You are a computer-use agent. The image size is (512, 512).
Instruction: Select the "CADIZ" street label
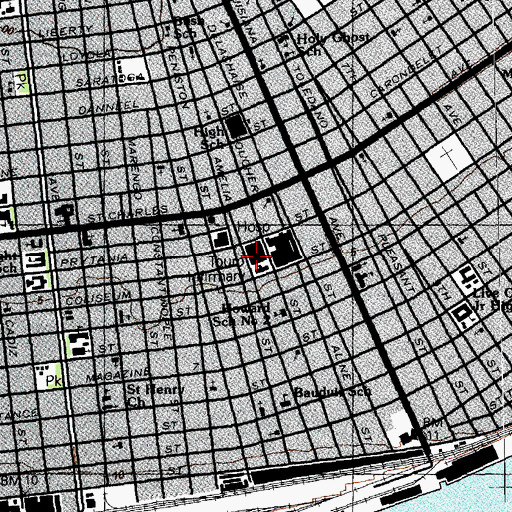pos(11,338)
